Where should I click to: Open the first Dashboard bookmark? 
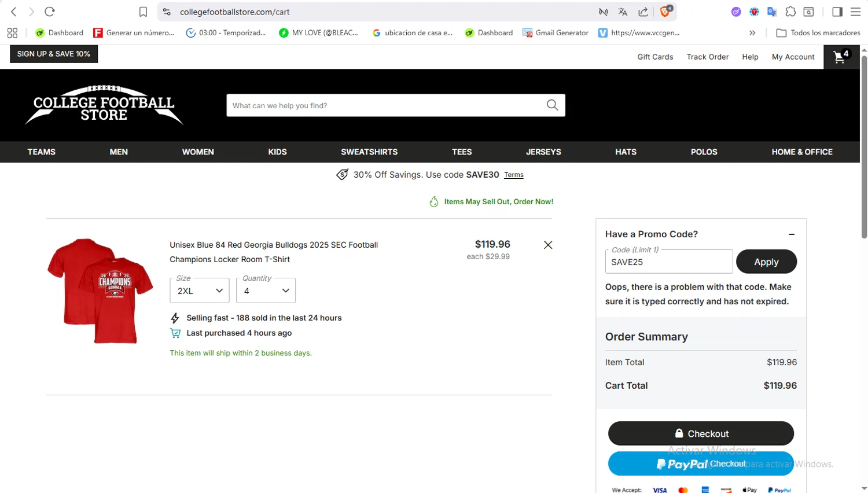[x=59, y=33]
